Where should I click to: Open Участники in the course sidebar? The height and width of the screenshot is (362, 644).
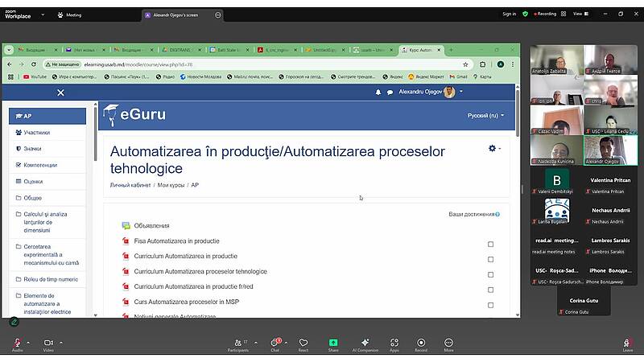[x=47, y=133]
